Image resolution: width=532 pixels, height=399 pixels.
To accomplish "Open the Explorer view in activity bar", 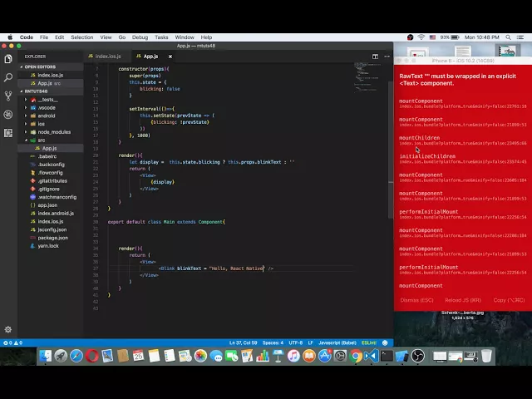I will [x=8, y=59].
